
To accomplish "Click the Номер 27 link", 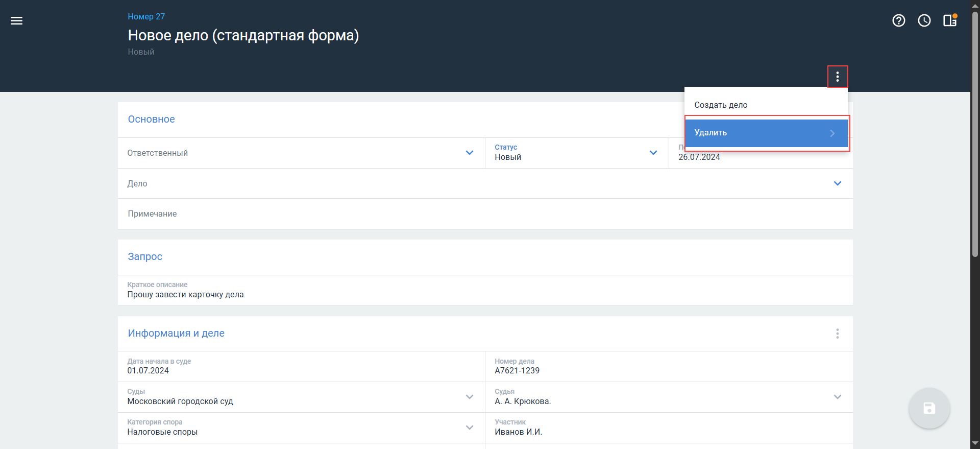I will click(x=146, y=16).
